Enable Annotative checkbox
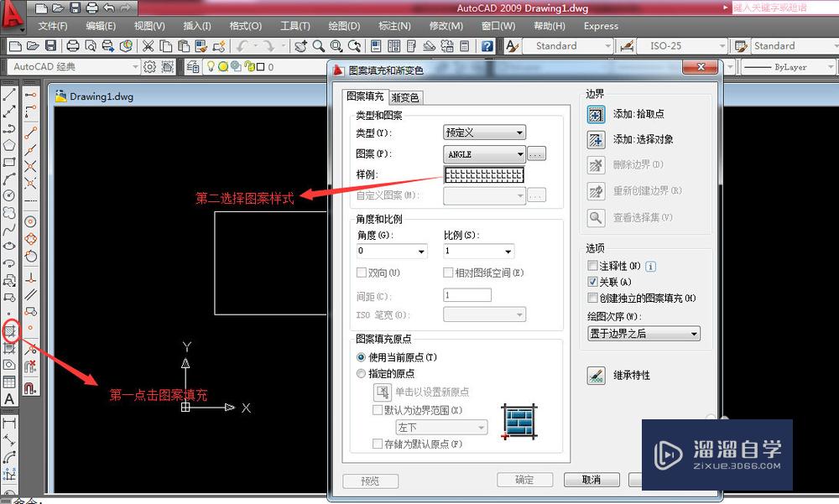Viewport: 839px width, 504px height. point(592,265)
